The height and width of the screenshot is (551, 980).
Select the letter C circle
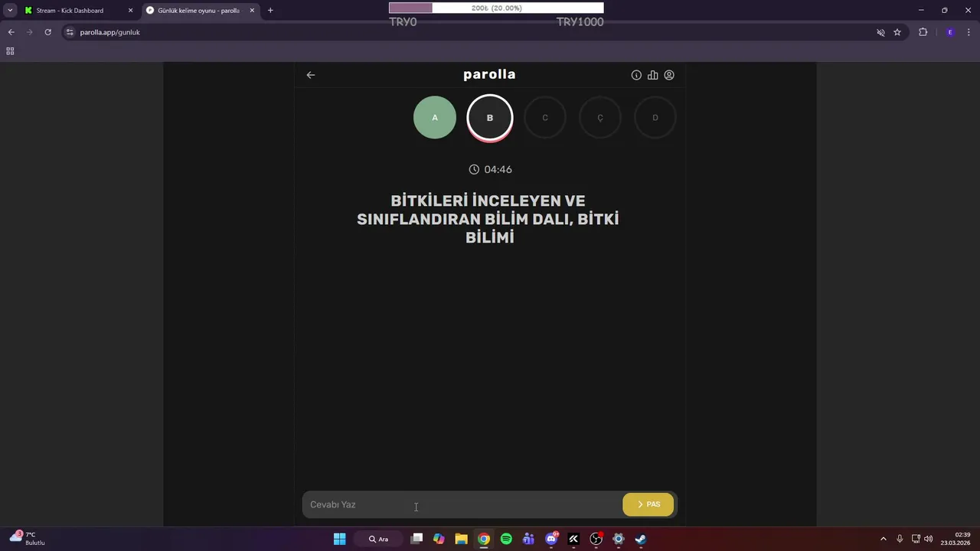[545, 118]
